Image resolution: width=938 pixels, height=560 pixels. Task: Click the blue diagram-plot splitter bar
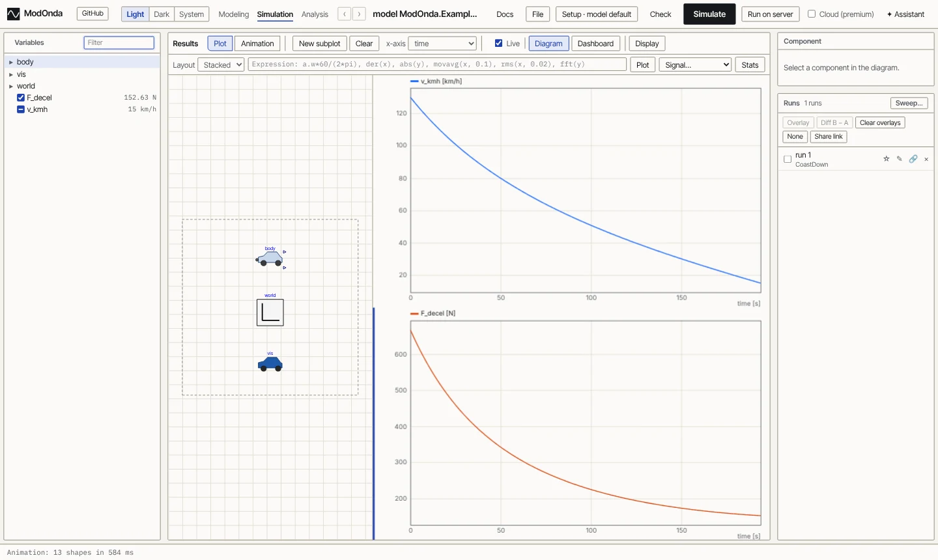(374, 423)
